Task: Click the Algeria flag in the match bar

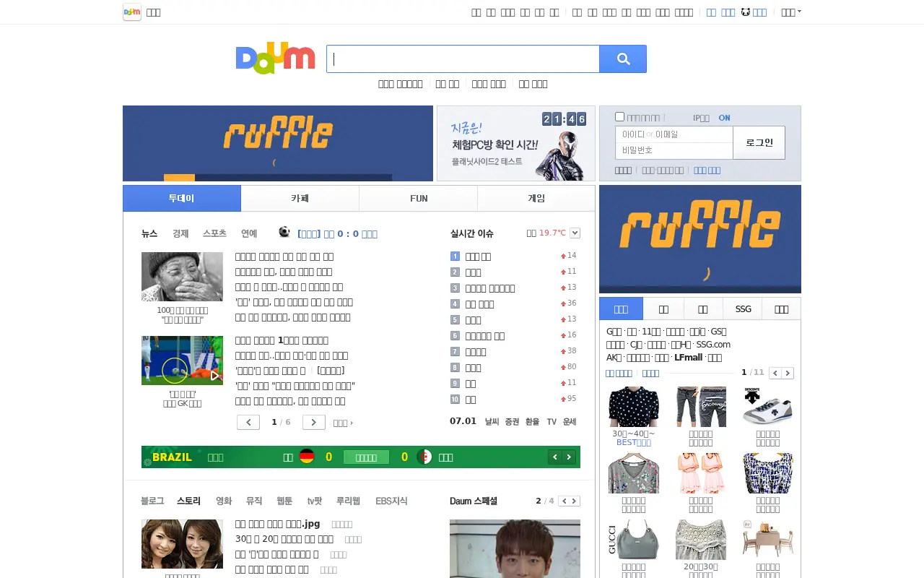Action: [424, 457]
